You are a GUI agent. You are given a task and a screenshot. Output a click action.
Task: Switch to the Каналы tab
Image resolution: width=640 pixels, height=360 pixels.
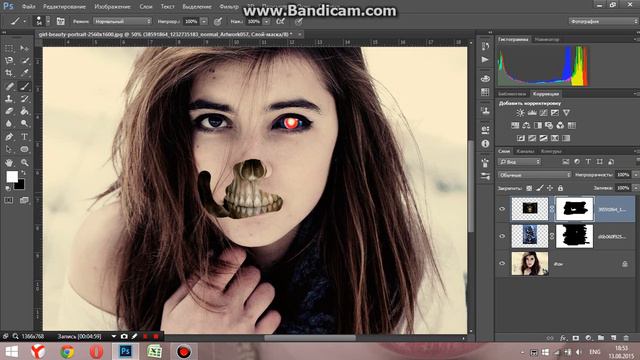(524, 151)
